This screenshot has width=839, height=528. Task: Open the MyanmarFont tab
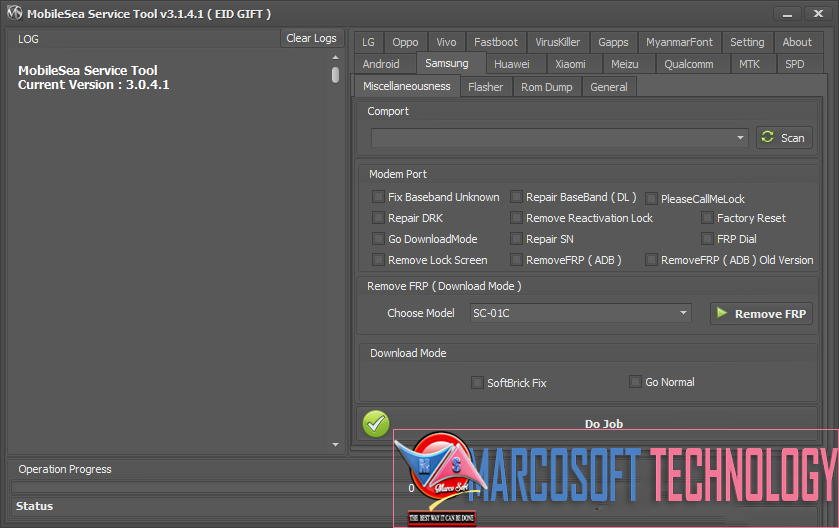pos(679,42)
